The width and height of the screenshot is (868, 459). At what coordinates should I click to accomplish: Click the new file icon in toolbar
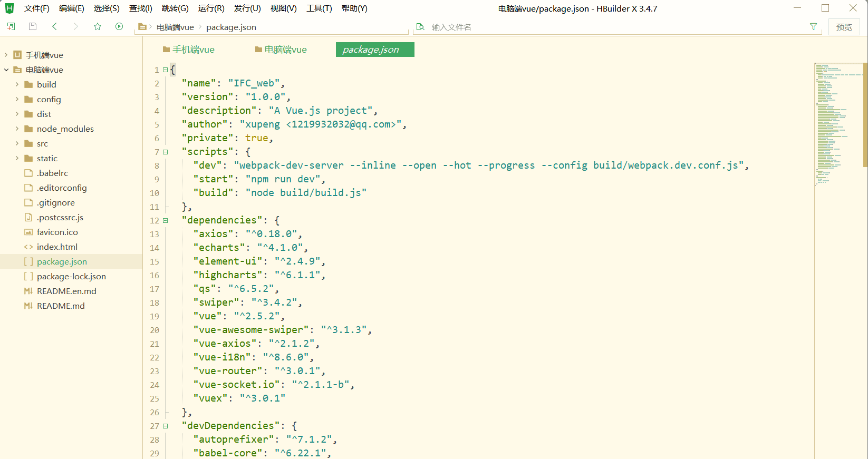click(11, 26)
